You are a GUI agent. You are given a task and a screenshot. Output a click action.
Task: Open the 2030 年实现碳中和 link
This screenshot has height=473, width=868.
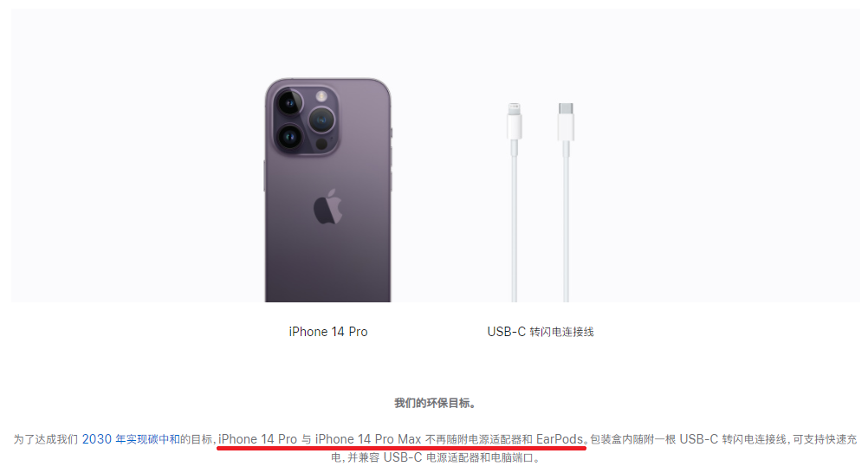point(131,439)
